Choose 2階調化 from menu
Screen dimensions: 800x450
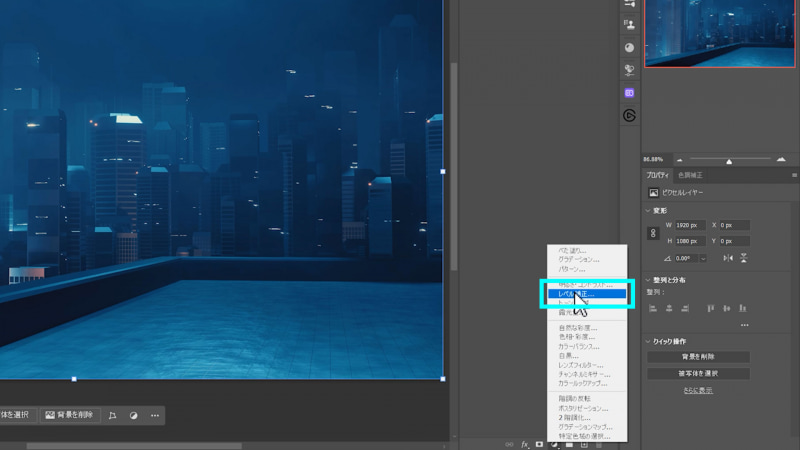(x=587, y=417)
